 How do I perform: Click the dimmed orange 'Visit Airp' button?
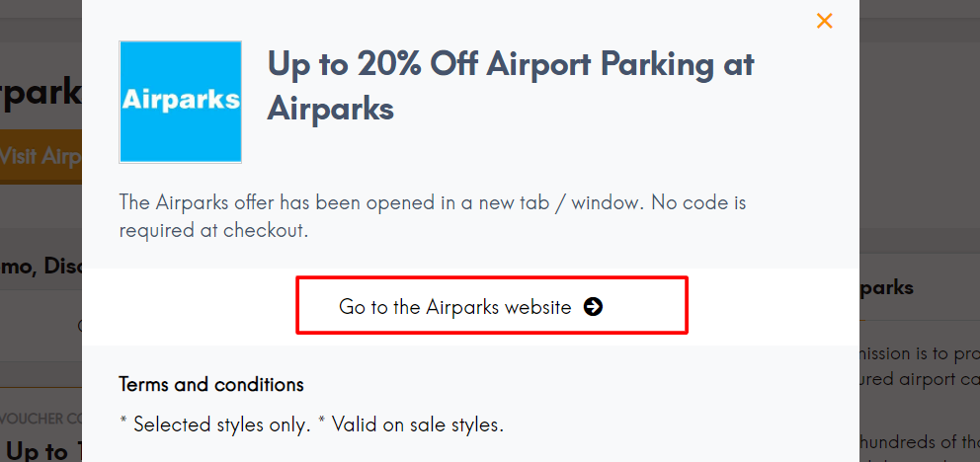point(41,156)
